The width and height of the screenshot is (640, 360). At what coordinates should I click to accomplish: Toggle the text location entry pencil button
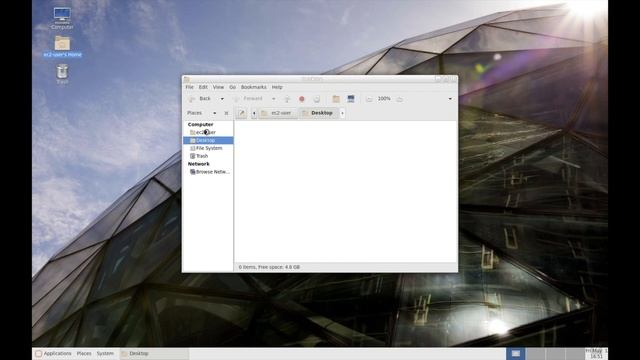click(242, 113)
